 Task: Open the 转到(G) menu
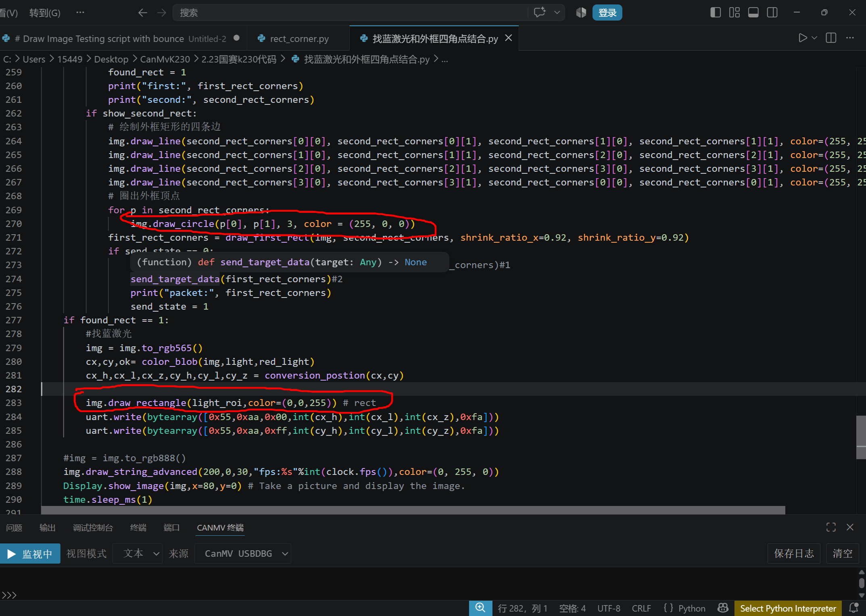click(x=45, y=13)
